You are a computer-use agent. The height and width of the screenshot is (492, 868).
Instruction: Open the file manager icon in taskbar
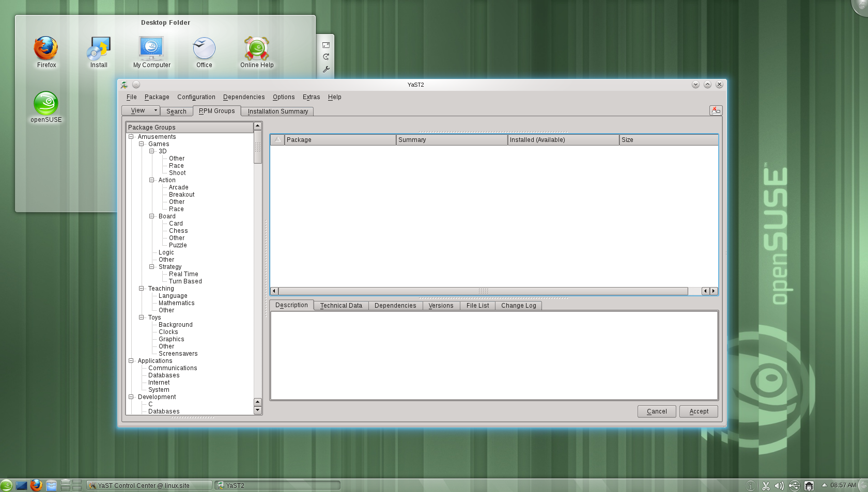coord(51,485)
